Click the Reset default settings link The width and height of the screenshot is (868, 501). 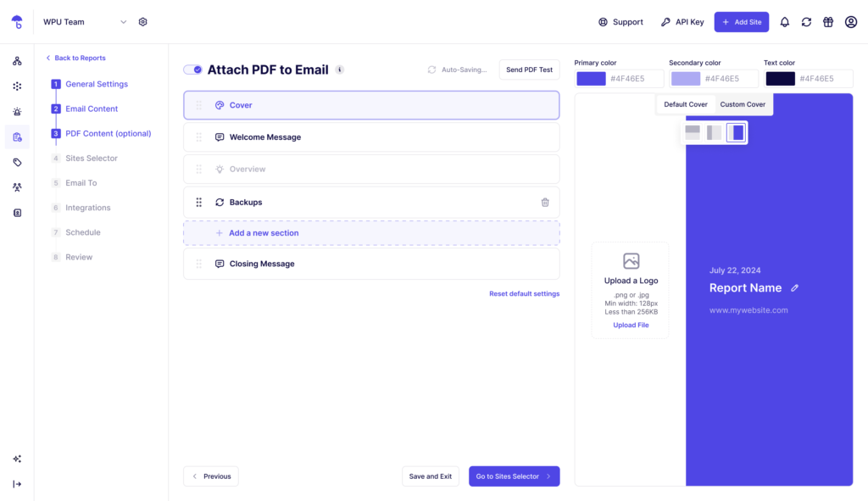tap(524, 292)
